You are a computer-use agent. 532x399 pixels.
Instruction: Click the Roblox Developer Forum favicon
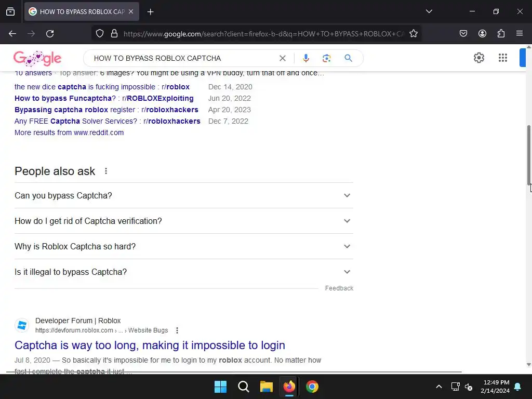[x=22, y=325]
